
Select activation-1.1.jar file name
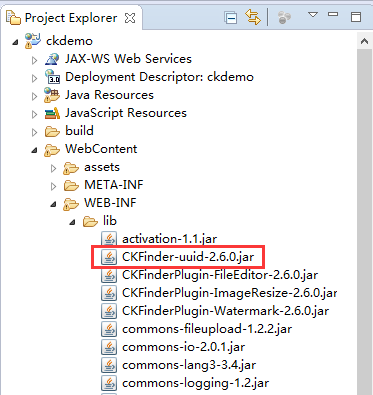pyautogui.click(x=169, y=239)
